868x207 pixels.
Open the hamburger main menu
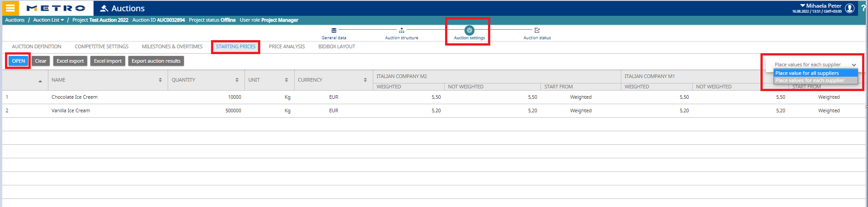click(x=10, y=8)
